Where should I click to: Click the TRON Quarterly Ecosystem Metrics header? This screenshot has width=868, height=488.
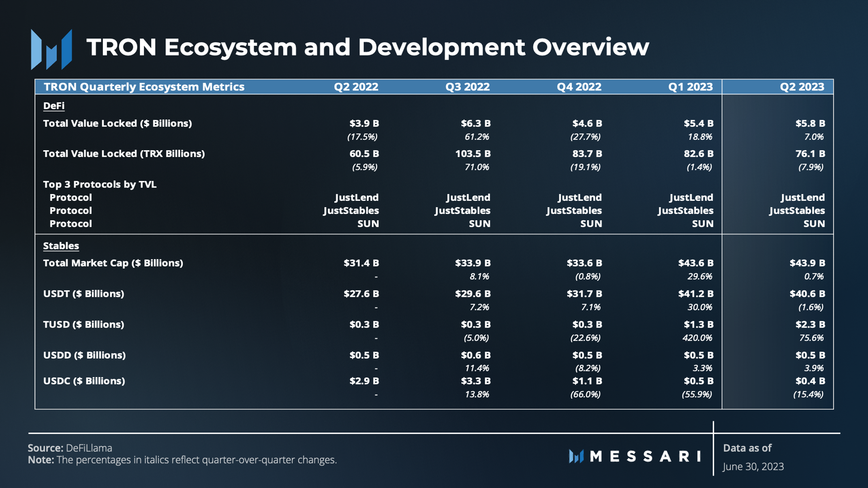tap(144, 87)
